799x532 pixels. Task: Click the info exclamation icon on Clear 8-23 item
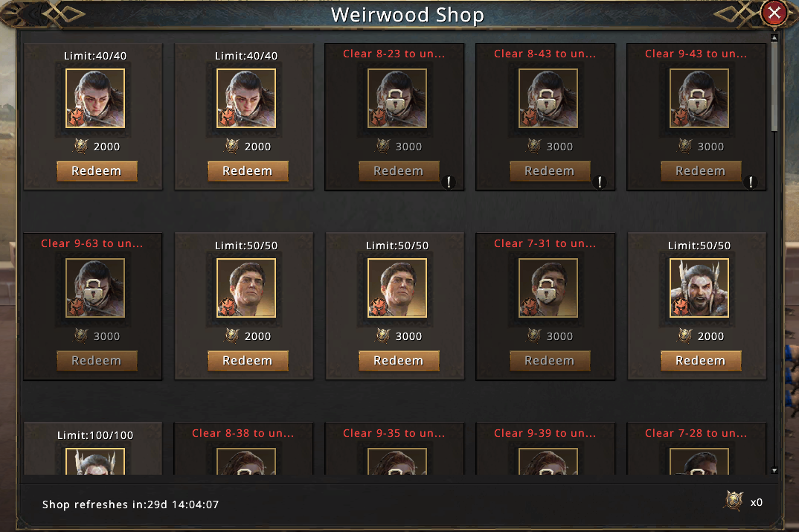pos(449,182)
